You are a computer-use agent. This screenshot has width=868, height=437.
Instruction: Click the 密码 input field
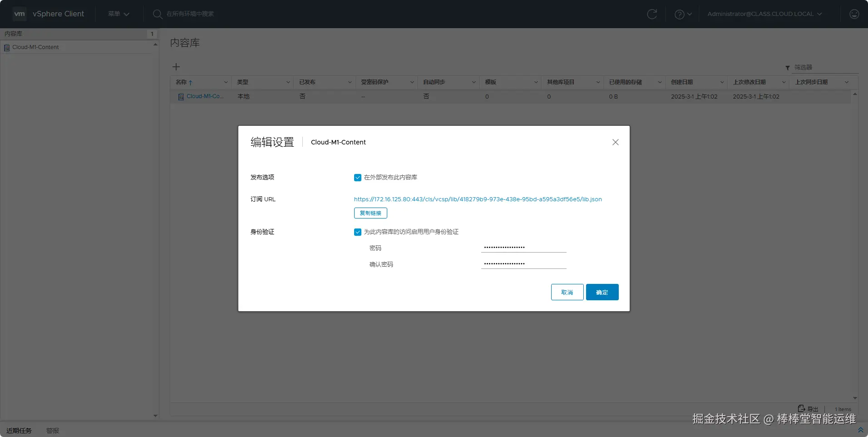523,248
